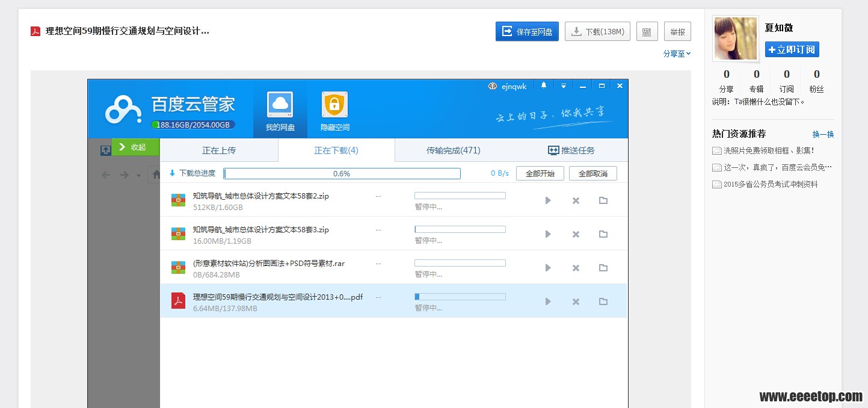The height and width of the screenshot is (408, 868).
Task: Click the archive icon of 文本58套3.zip
Action: (x=178, y=234)
